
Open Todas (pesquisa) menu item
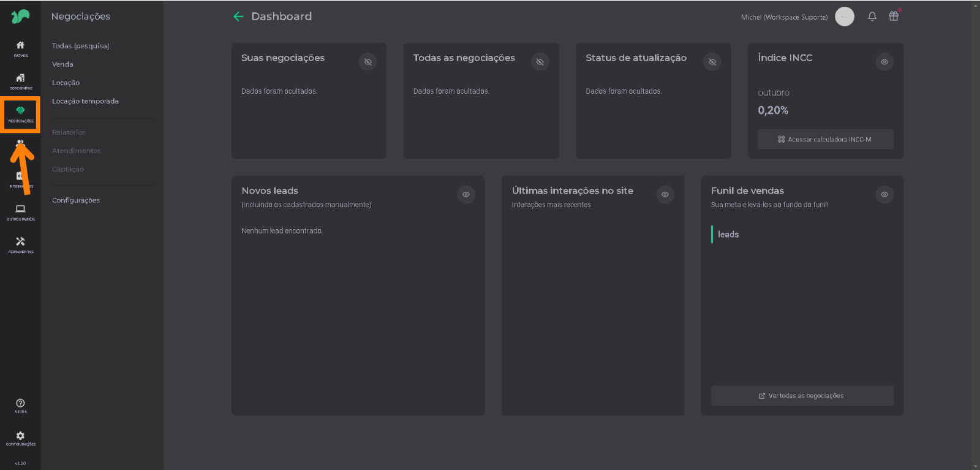(x=81, y=46)
